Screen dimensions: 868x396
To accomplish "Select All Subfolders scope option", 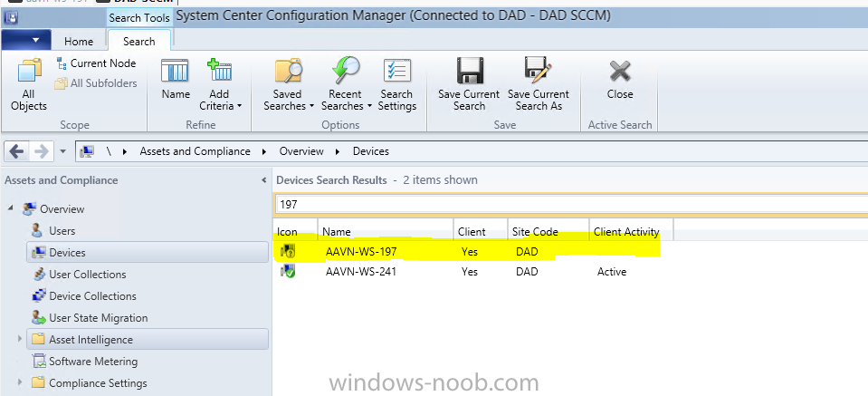I will (x=96, y=83).
